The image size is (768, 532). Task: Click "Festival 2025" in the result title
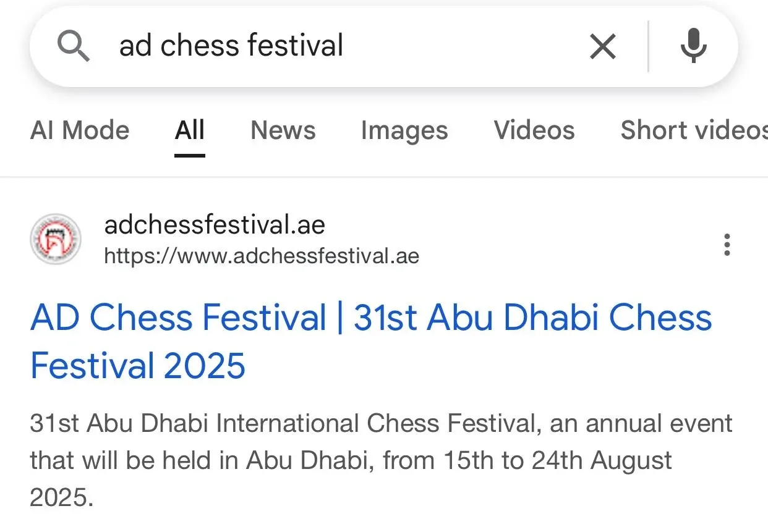[138, 365]
